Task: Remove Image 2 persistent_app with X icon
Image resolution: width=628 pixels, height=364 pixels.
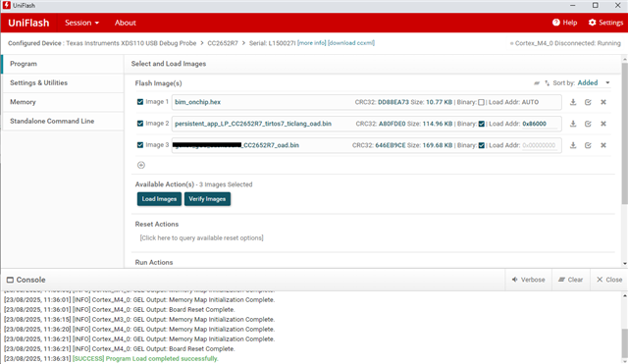Action: 603,124
